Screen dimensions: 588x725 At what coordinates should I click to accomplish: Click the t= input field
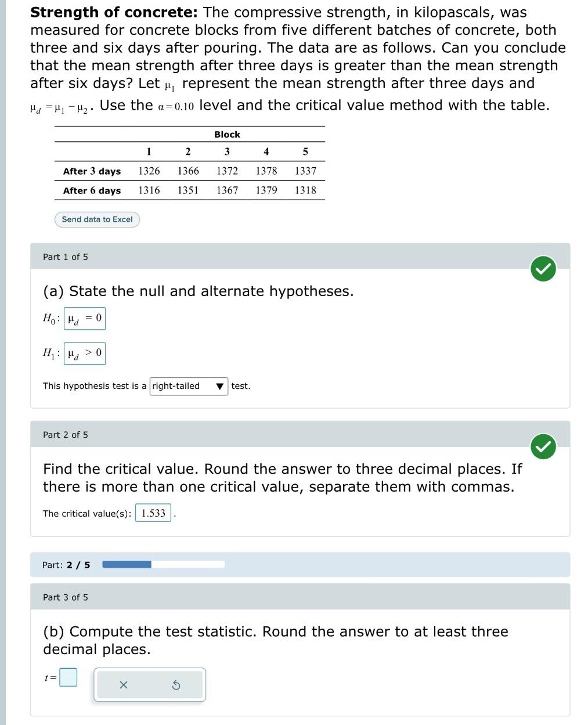pos(68,677)
